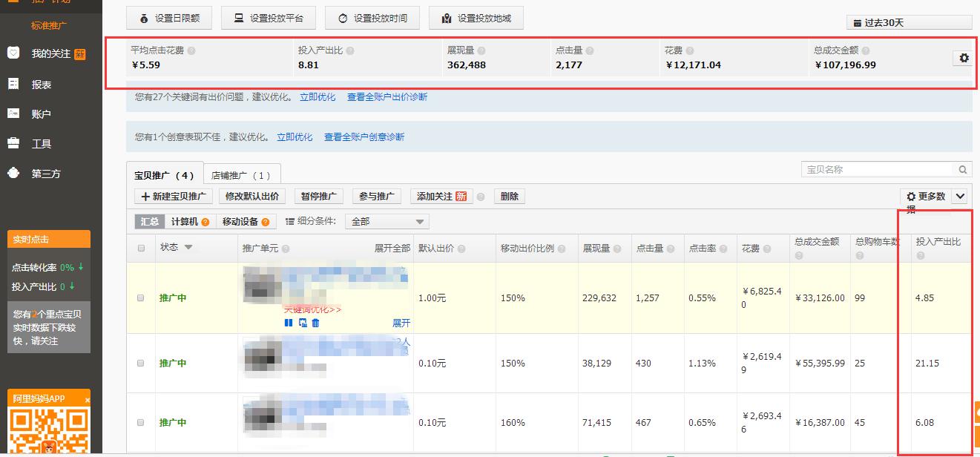The width and height of the screenshot is (980, 457).
Task: Check the second promotion row checkbox
Action: 140,363
